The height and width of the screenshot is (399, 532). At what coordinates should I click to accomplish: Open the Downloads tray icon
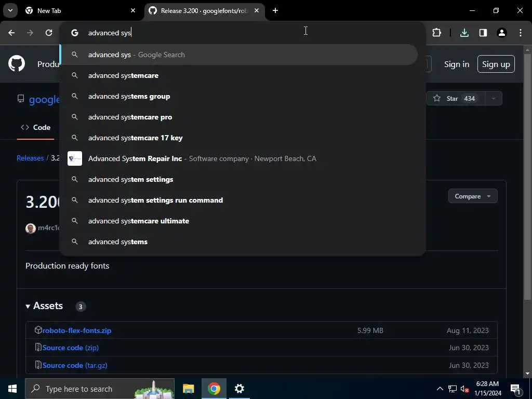[464, 33]
